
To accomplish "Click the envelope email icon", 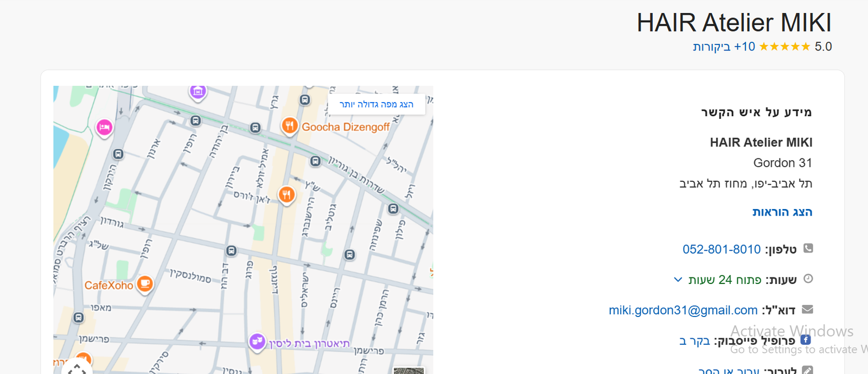I will pyautogui.click(x=807, y=309).
